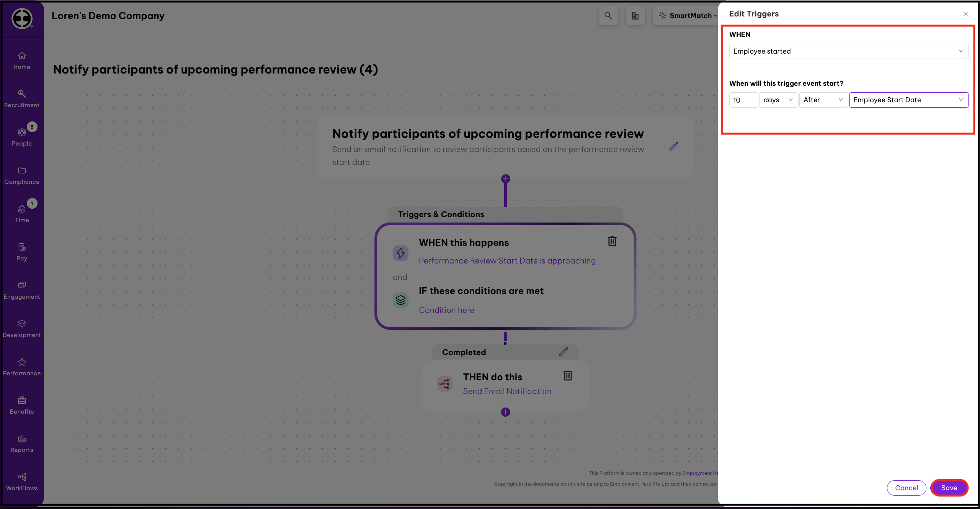
Task: Close the Edit Triggers panel
Action: click(965, 14)
